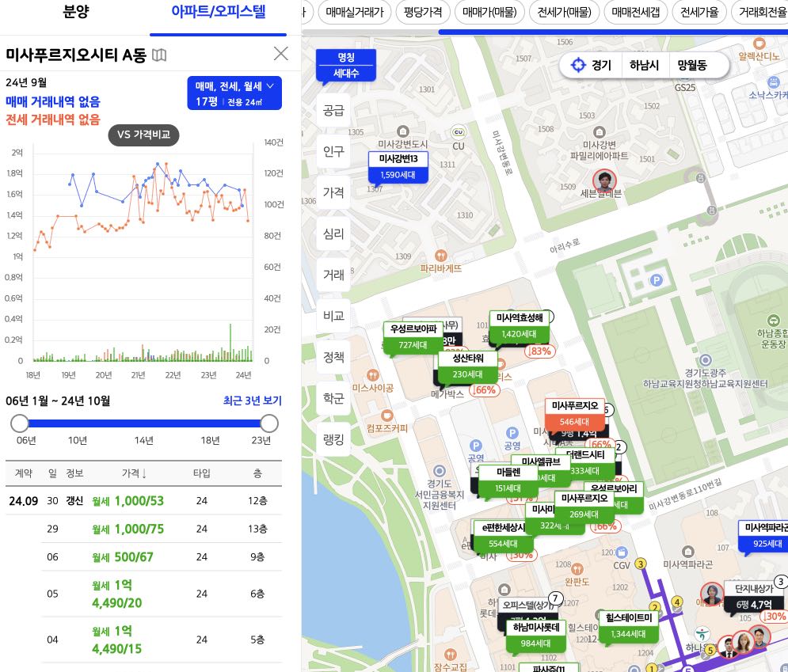Image resolution: width=788 pixels, height=672 pixels.
Task: Click the 66% ratio badge under 성산타워
Action: (485, 389)
